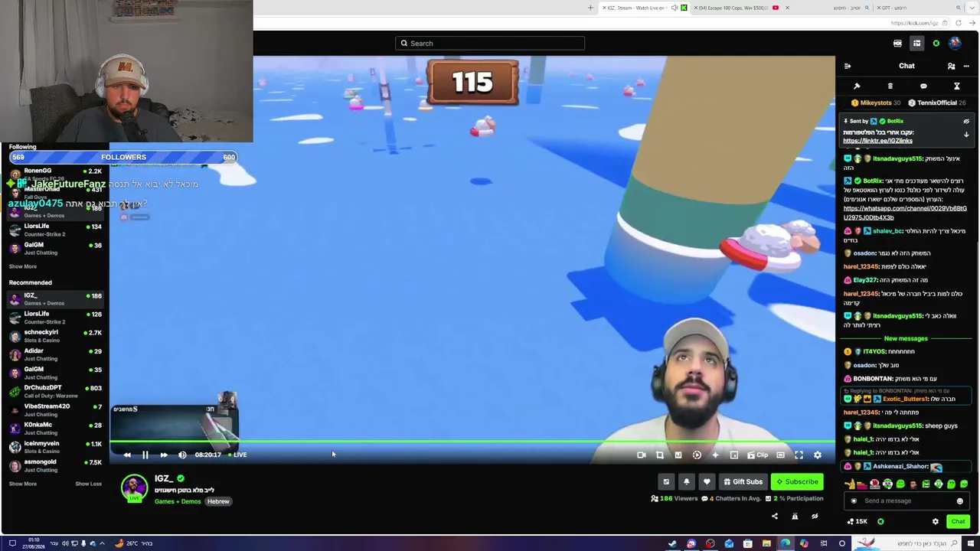The height and width of the screenshot is (551, 980).
Task: Open DrChubzDPT channel in sidebar
Action: coord(55,391)
